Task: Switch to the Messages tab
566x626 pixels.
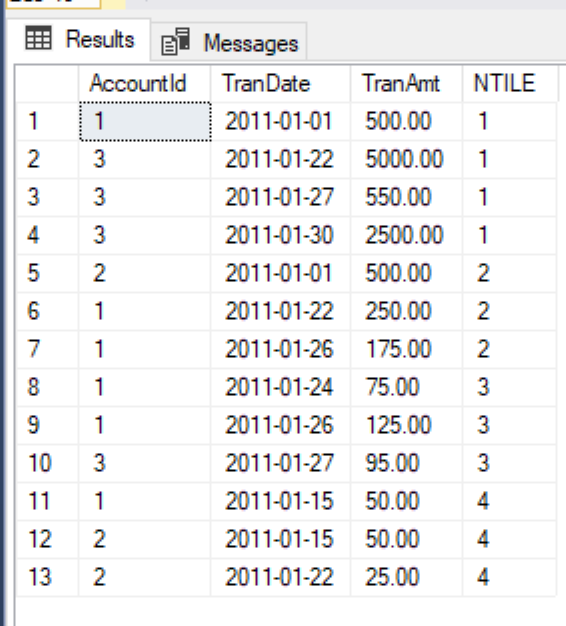Action: (229, 42)
